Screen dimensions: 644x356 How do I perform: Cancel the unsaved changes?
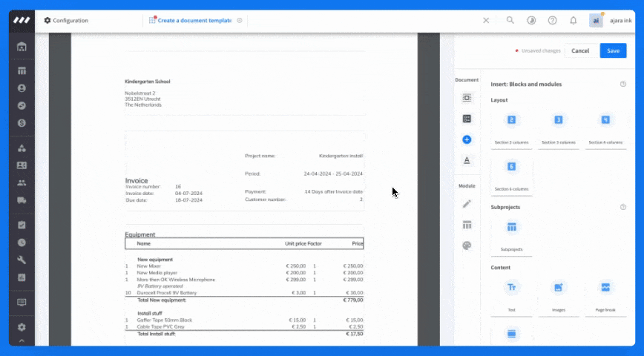[580, 50]
